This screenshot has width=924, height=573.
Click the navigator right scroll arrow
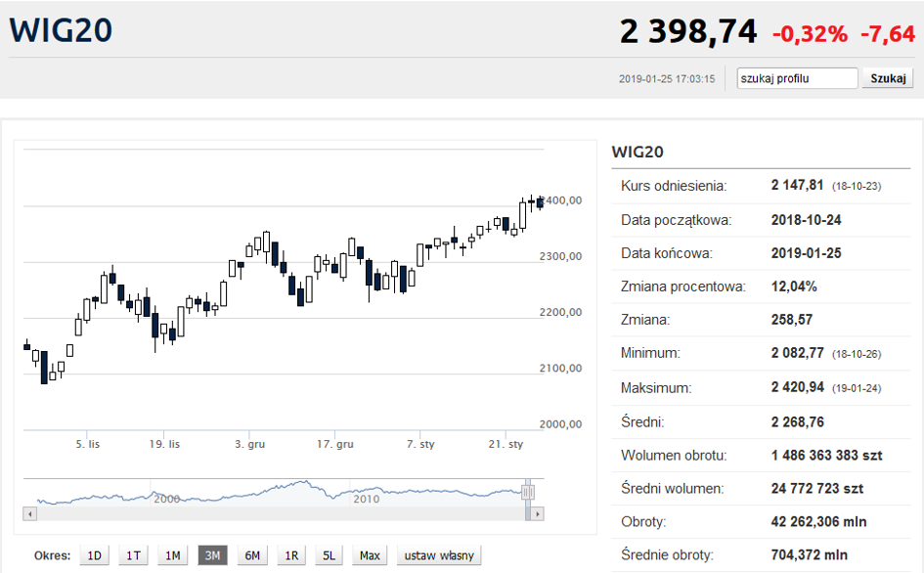click(538, 513)
